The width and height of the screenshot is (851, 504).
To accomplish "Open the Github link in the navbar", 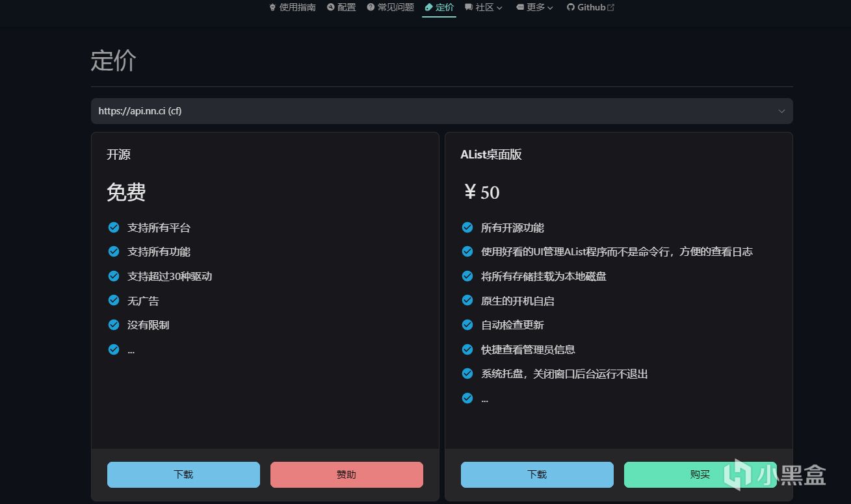I will 590,7.
